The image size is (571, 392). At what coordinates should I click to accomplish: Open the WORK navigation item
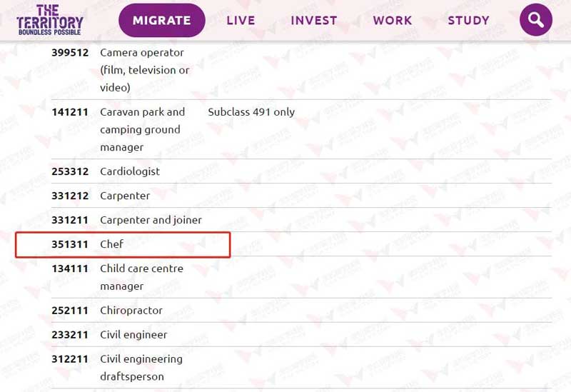click(x=392, y=21)
